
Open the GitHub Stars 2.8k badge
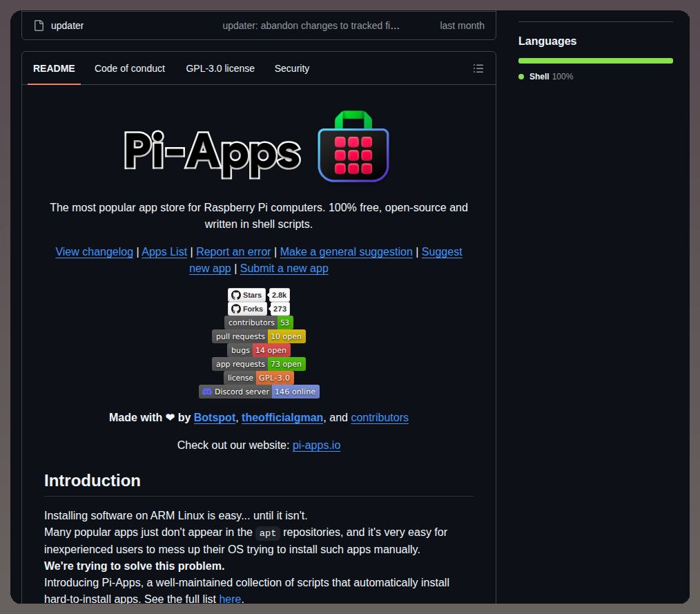pos(259,295)
